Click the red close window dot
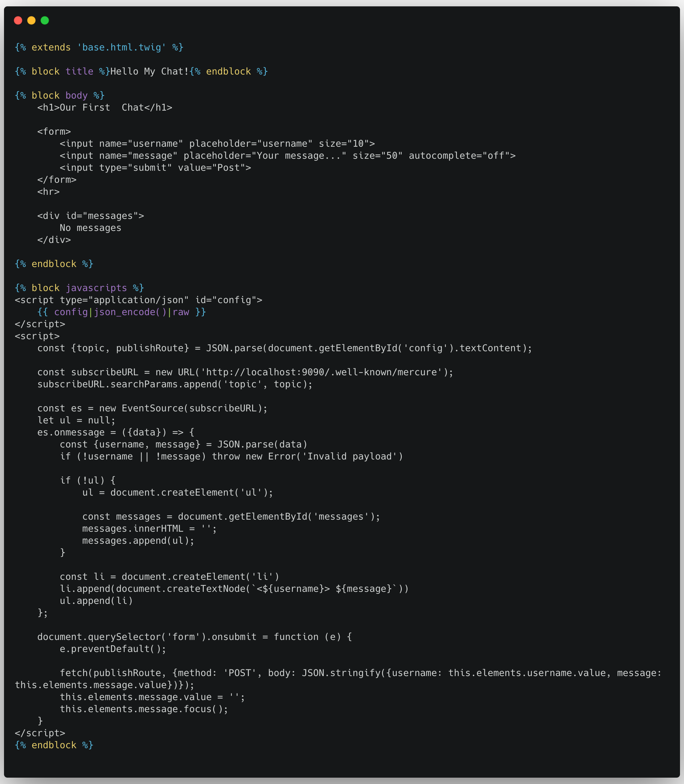 18,20
